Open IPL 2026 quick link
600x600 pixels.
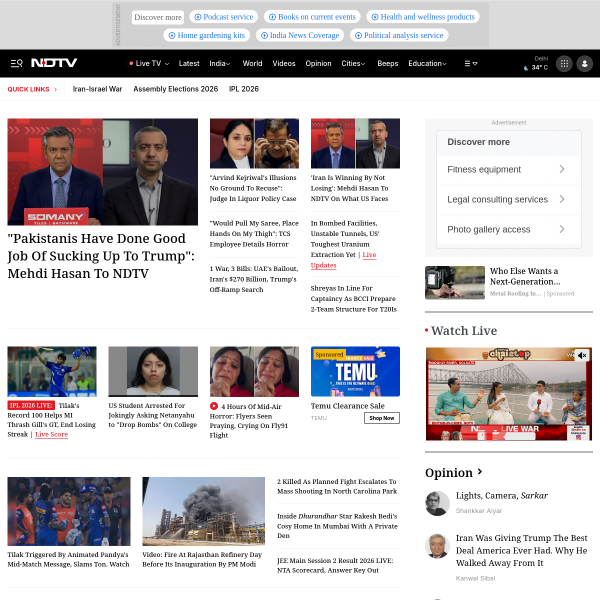244,89
